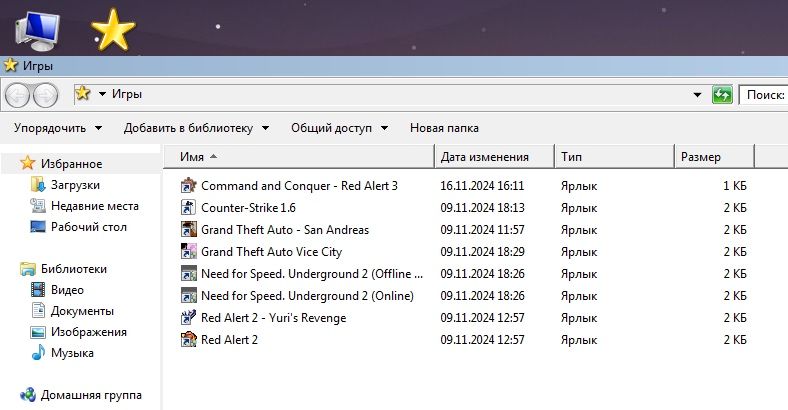Click the green Refresh button
This screenshot has height=410, width=788.
click(722, 94)
